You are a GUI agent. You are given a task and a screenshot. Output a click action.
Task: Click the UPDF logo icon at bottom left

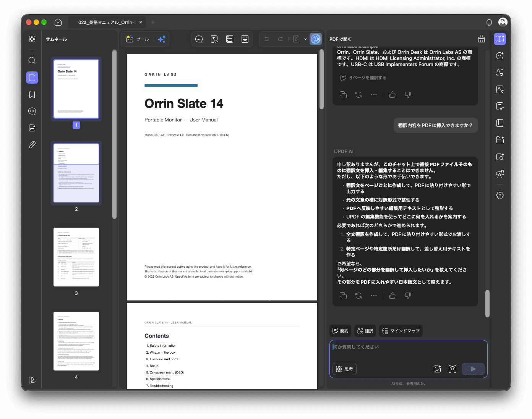tap(32, 380)
